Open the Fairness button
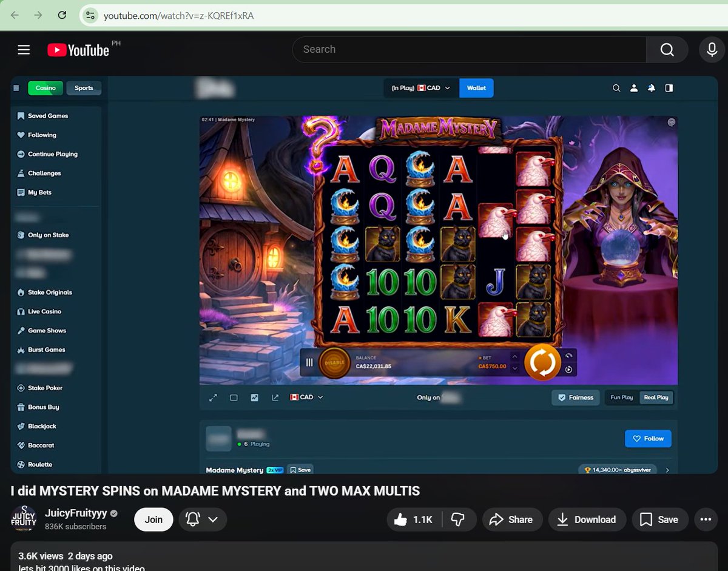728x571 pixels. (x=576, y=397)
